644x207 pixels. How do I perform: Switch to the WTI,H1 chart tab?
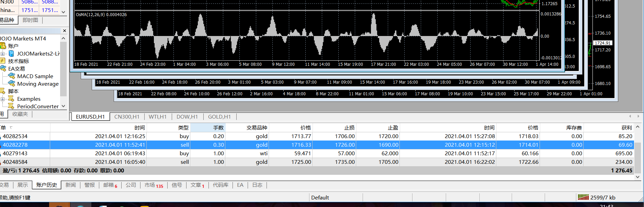(x=157, y=117)
